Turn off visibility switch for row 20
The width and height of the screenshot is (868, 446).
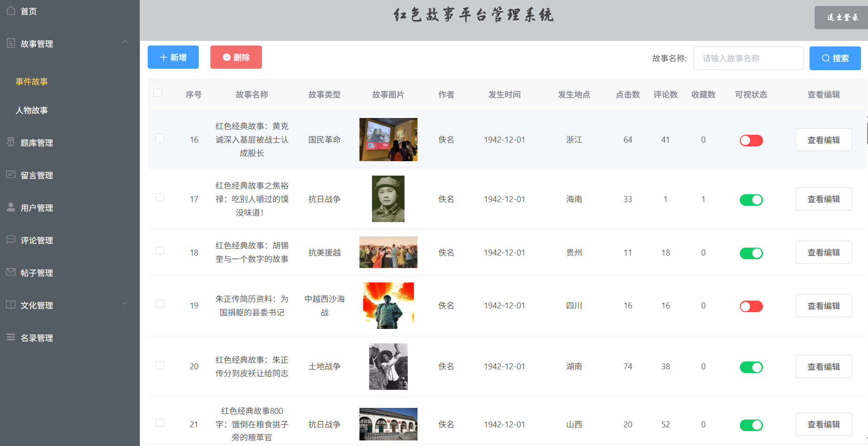(751, 367)
